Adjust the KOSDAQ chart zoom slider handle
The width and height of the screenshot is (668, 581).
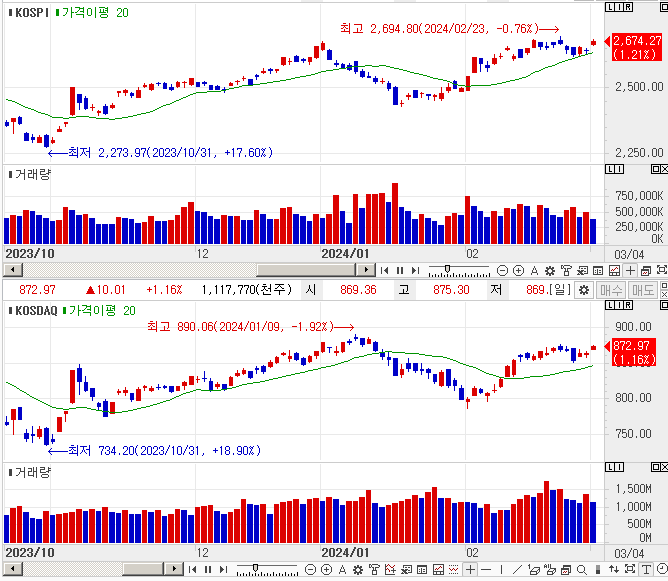click(x=255, y=568)
